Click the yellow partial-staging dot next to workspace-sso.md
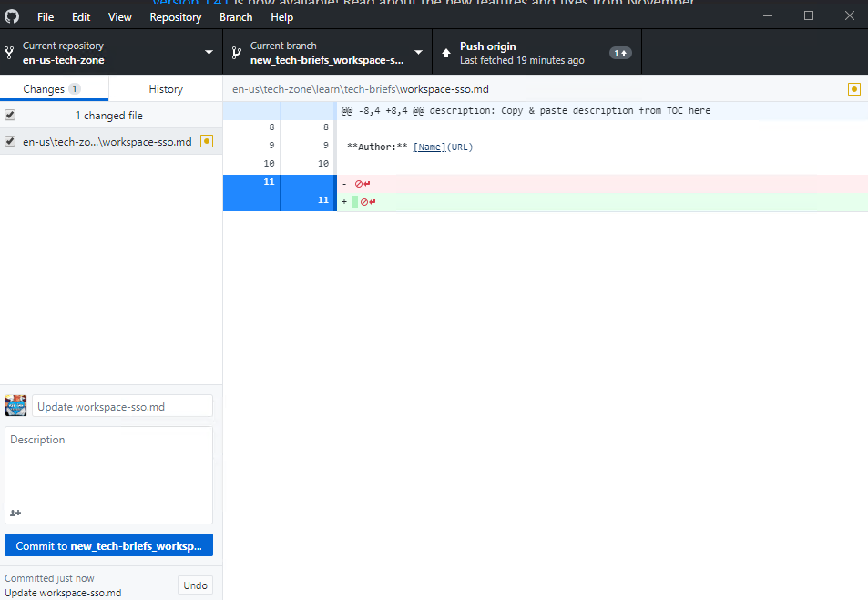The width and height of the screenshot is (868, 600). (x=207, y=141)
